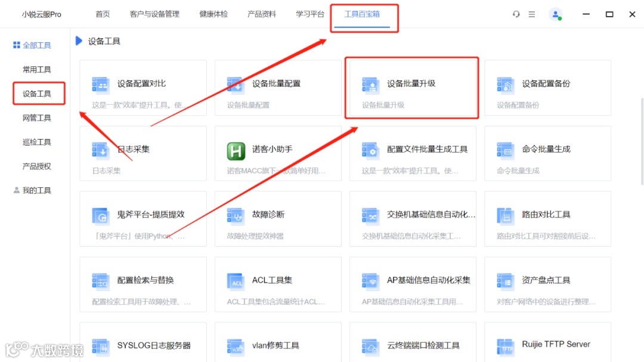644x362 pixels.
Task: Click the 诺客小助手 title text
Action: (x=272, y=148)
